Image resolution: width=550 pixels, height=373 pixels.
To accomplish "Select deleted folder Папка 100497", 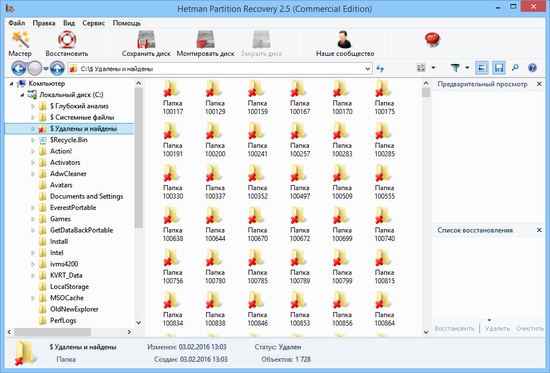I will tap(300, 182).
